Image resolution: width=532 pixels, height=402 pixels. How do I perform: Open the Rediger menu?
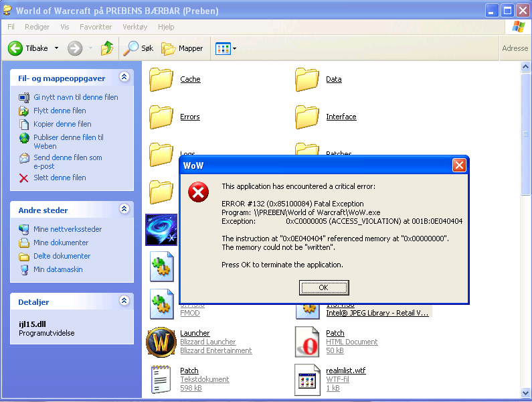pos(37,27)
